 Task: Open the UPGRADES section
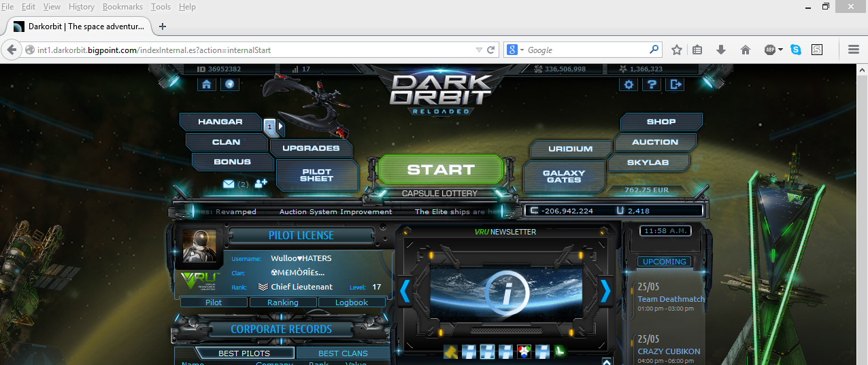(x=311, y=147)
